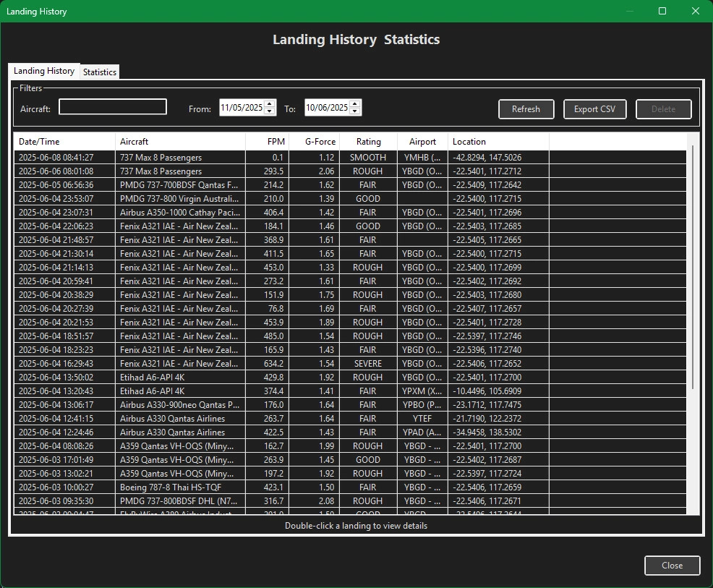Sort table by Date/Time column header
Viewport: 713px width, 588px height.
coord(64,142)
